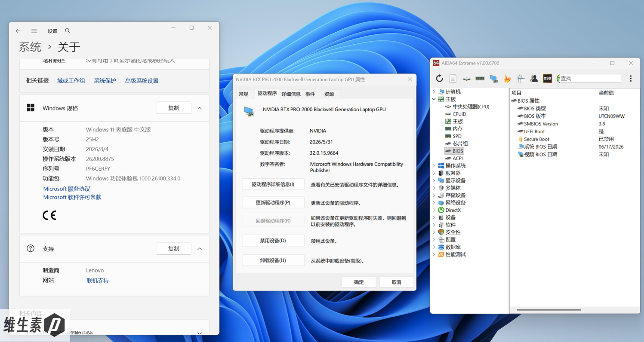Screen dimensions: 644x342
Task: Click the Windows logo icon beside Windows 规格
Action: [31, 108]
